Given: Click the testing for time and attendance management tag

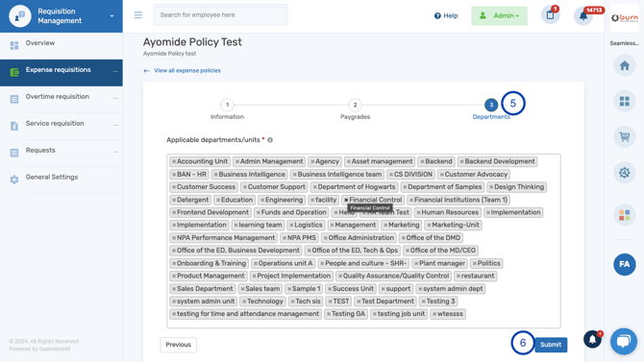Looking at the screenshot, I should point(246,314).
